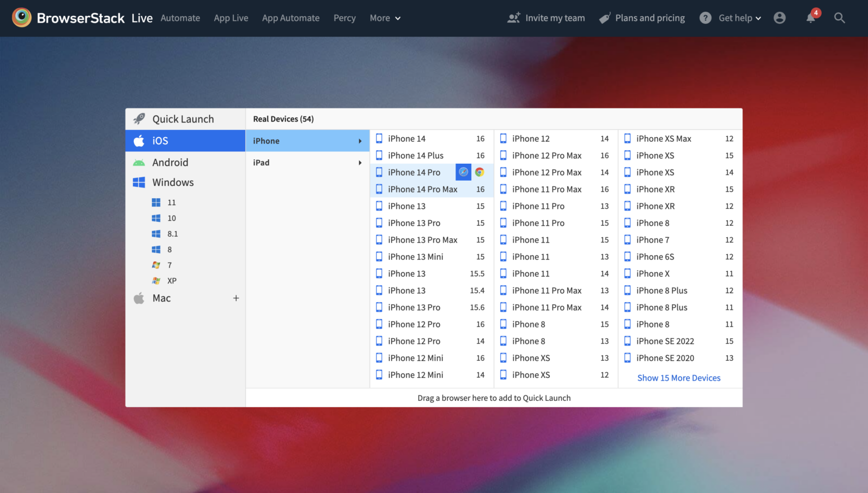Launch Safari on iPhone 14 Pro
The width and height of the screenshot is (868, 493).
point(463,172)
